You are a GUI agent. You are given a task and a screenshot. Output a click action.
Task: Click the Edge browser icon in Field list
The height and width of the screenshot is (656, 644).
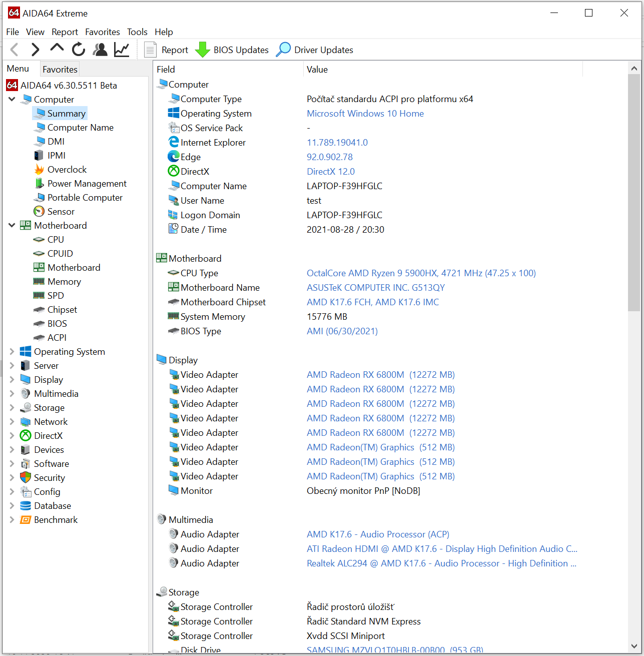click(x=174, y=157)
